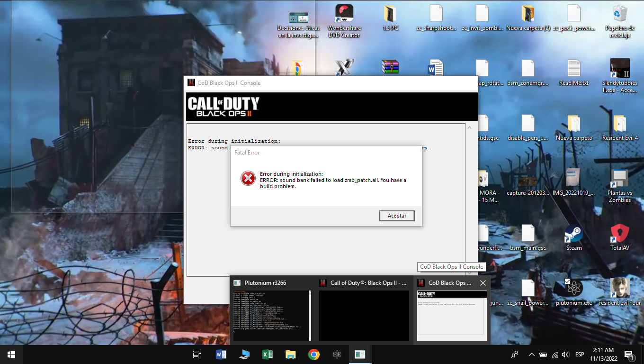Click the Plutonium atom taskbar icon

337,355
